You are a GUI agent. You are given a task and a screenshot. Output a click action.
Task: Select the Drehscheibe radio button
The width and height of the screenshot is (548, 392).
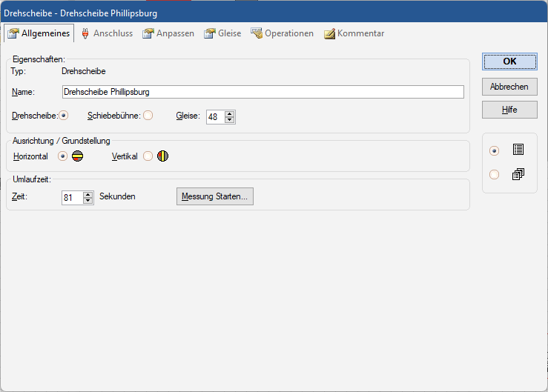[x=63, y=116]
